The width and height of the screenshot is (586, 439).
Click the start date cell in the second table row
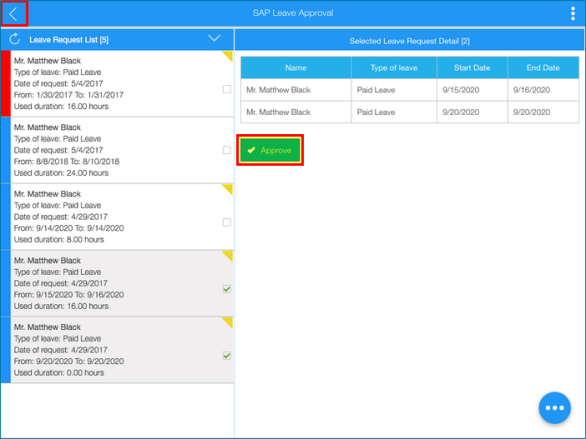472,112
